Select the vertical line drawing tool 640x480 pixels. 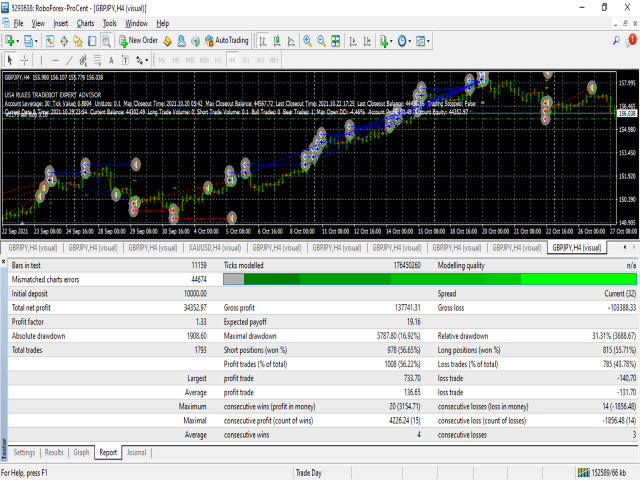point(41,60)
